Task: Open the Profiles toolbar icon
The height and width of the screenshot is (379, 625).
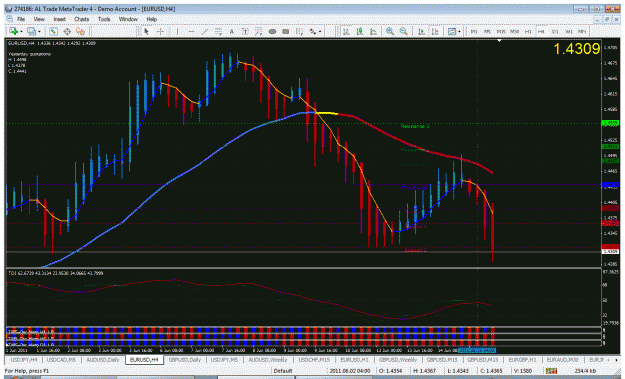Action: point(31,31)
